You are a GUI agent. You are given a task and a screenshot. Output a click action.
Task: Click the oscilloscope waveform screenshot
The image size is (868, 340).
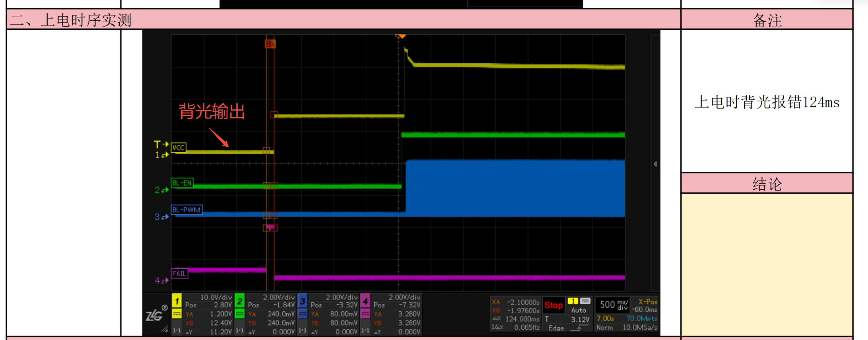[x=401, y=183]
